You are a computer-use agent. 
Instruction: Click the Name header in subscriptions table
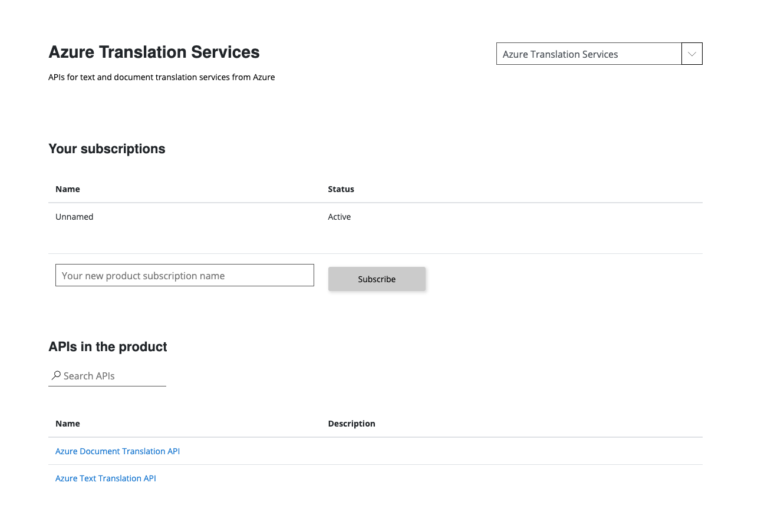68,189
